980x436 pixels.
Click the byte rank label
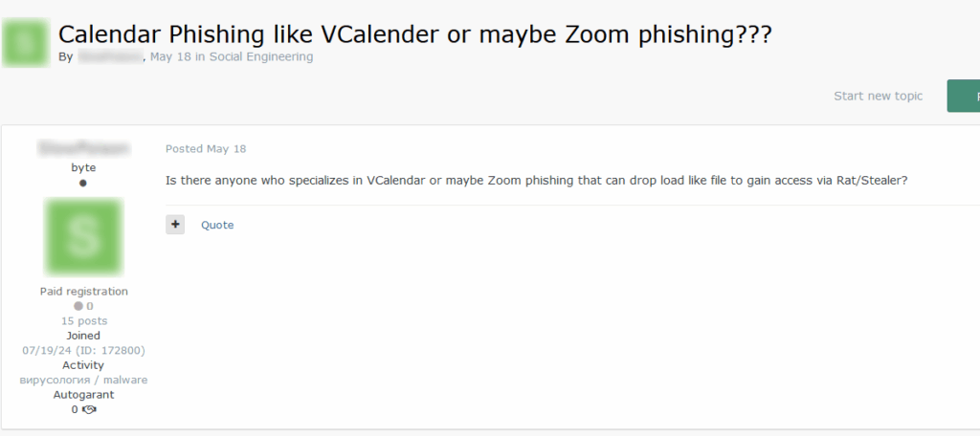click(83, 167)
